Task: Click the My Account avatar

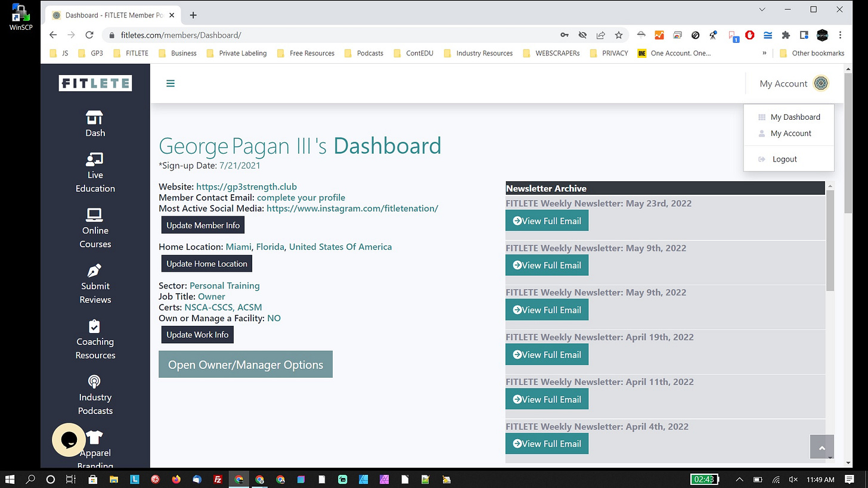Action: click(x=821, y=83)
